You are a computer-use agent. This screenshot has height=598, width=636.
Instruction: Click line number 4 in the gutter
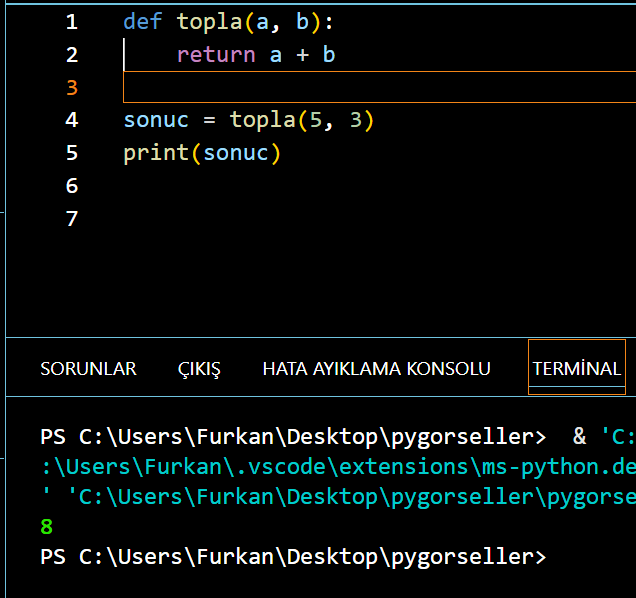point(71,121)
